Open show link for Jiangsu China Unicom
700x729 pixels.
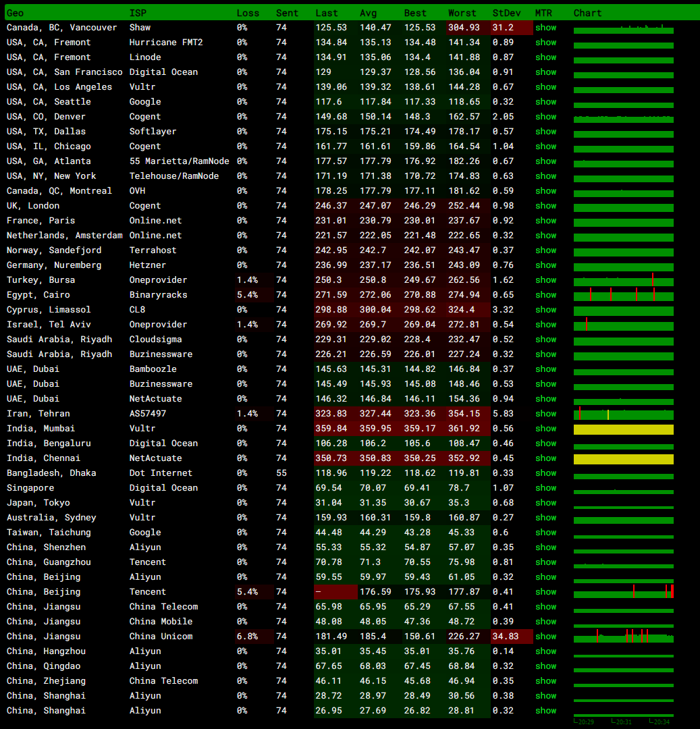(x=545, y=637)
